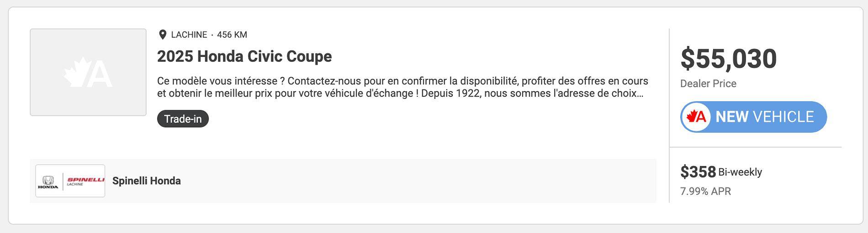Click the LACHINE location label

(x=189, y=35)
